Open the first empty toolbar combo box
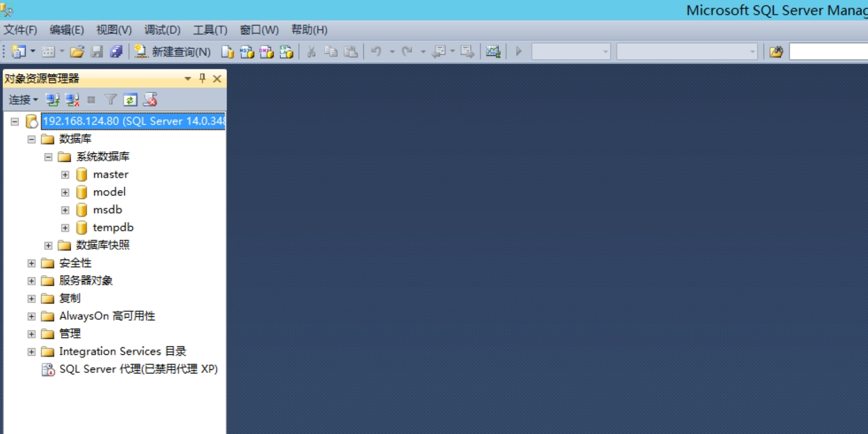Image resolution: width=868 pixels, height=434 pixels. click(x=571, y=51)
